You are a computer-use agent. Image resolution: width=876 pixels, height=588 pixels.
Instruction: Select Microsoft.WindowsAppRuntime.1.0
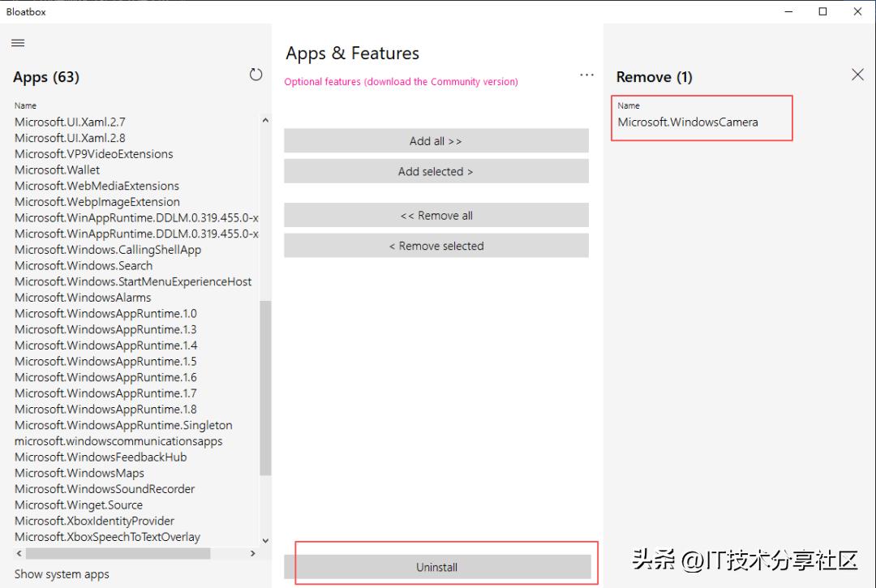(x=105, y=313)
